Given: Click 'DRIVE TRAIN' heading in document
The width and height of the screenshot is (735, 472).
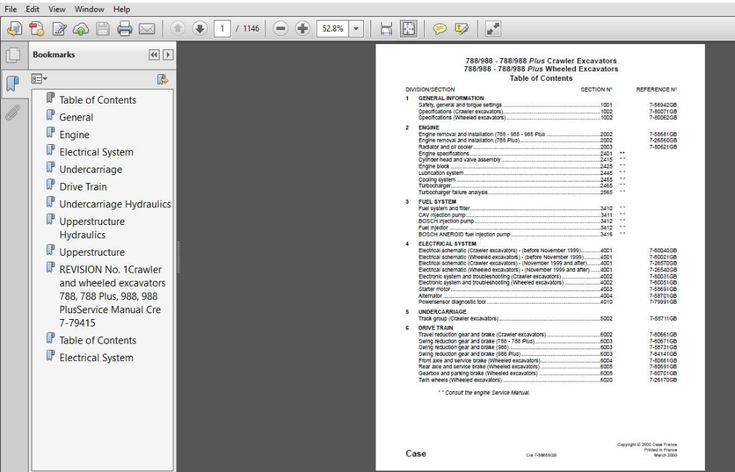Looking at the screenshot, I should point(435,328).
